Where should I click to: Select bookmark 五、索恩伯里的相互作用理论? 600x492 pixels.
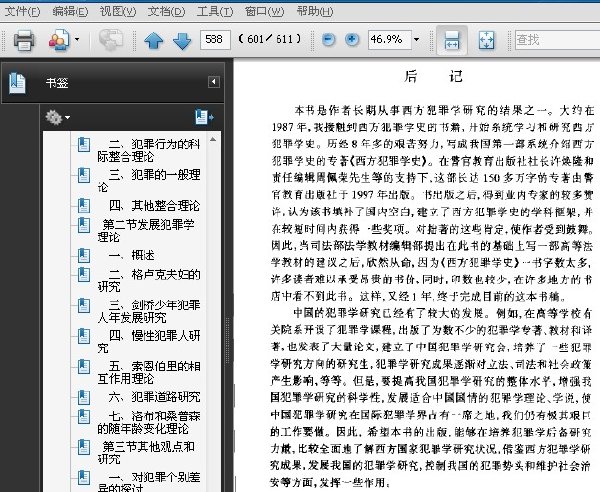pyautogui.click(x=148, y=372)
